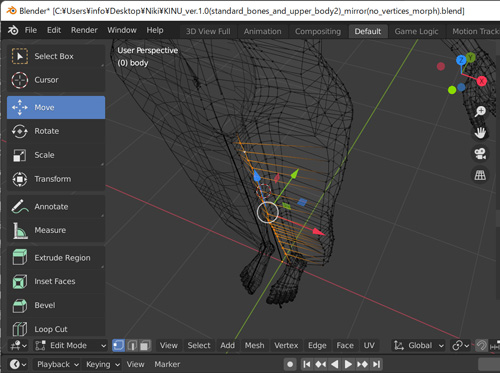The height and width of the screenshot is (373, 500).
Task: Switch to Default workspace tab
Action: tap(368, 31)
